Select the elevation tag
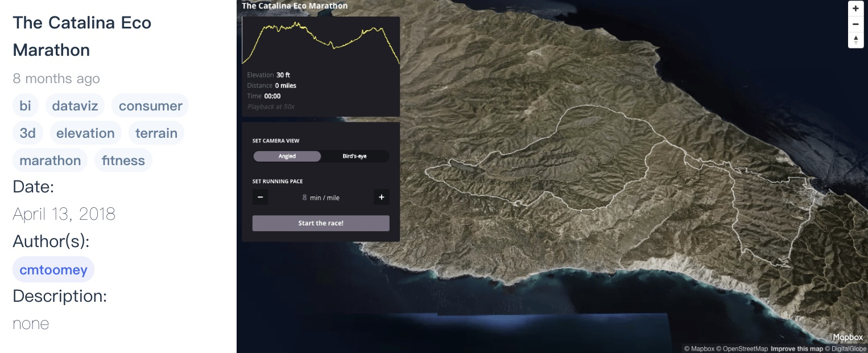 85,133
